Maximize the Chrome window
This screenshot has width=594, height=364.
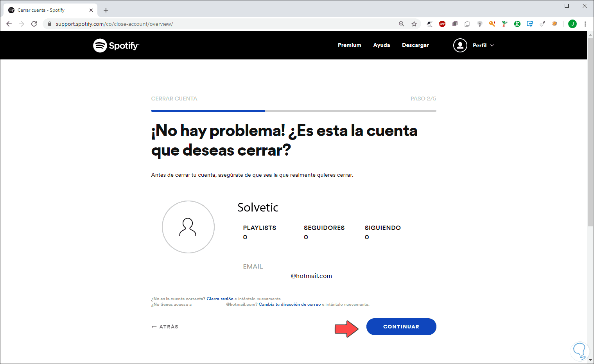pyautogui.click(x=567, y=6)
